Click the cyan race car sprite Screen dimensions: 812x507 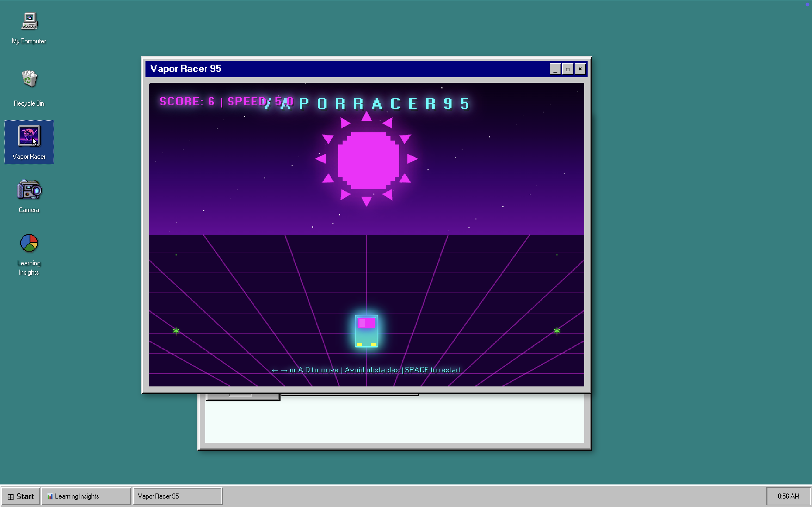pos(367,331)
